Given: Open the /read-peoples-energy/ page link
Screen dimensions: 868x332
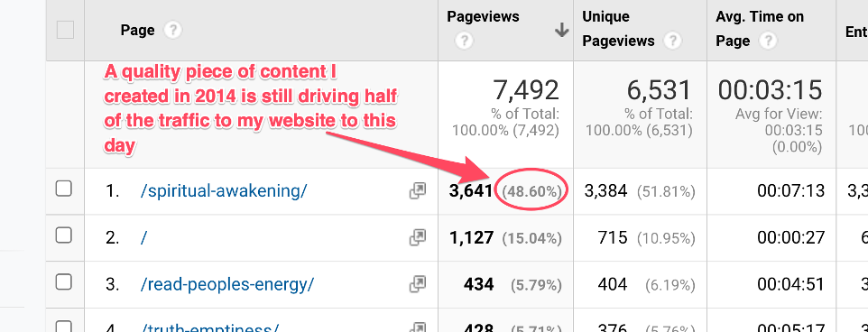Looking at the screenshot, I should click(x=227, y=284).
